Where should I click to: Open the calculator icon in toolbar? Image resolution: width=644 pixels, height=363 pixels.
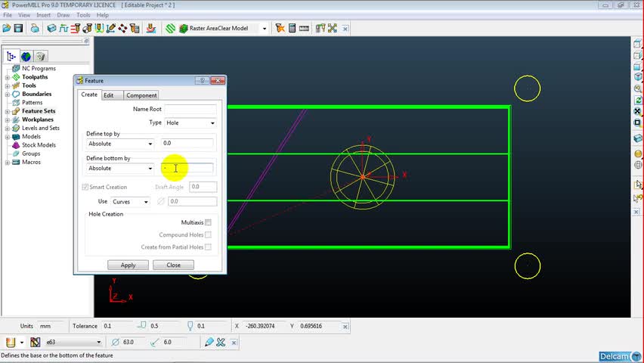(x=292, y=29)
